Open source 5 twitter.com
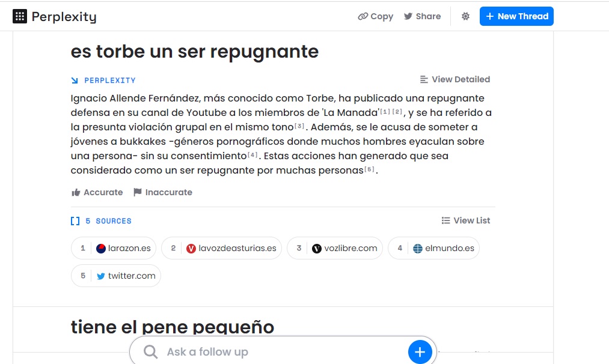609x364 pixels. [116, 276]
